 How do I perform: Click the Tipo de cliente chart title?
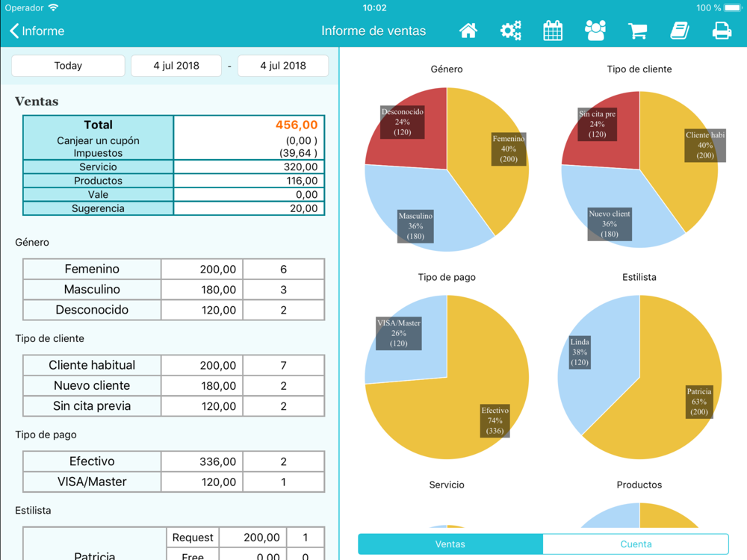click(x=639, y=69)
